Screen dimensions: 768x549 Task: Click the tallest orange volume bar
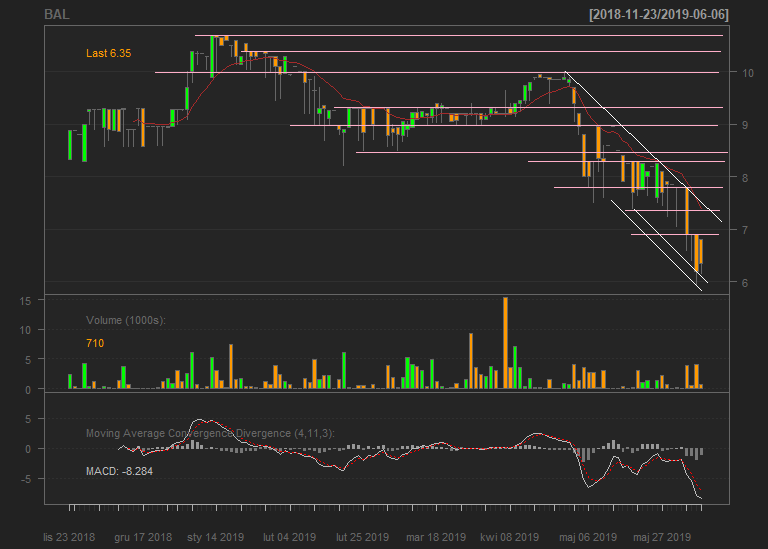(505, 343)
